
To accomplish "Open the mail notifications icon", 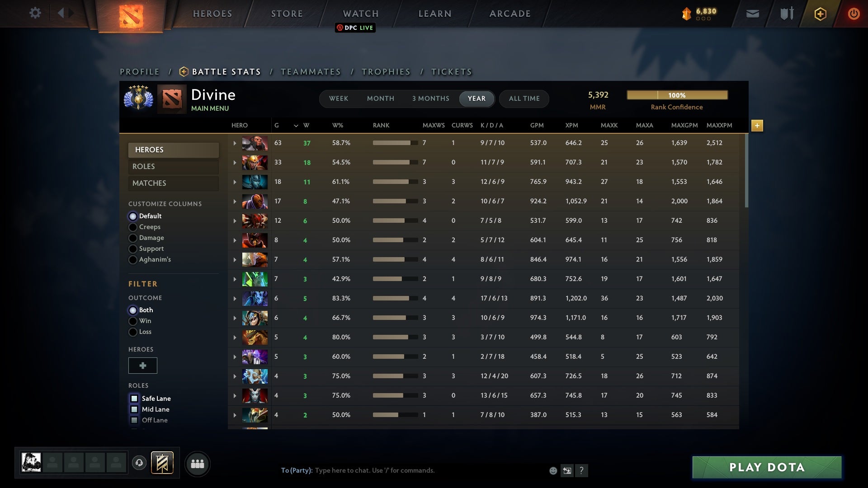I will click(752, 13).
